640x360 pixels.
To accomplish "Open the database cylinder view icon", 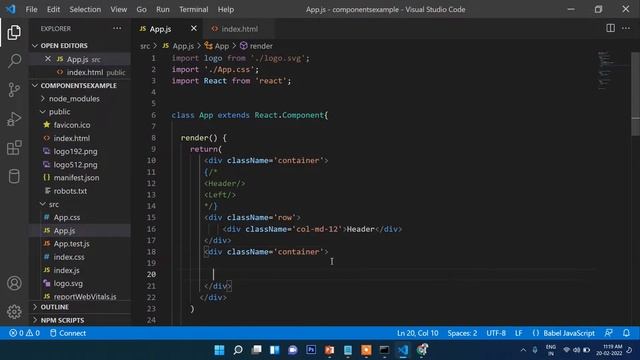I will (x=14, y=176).
